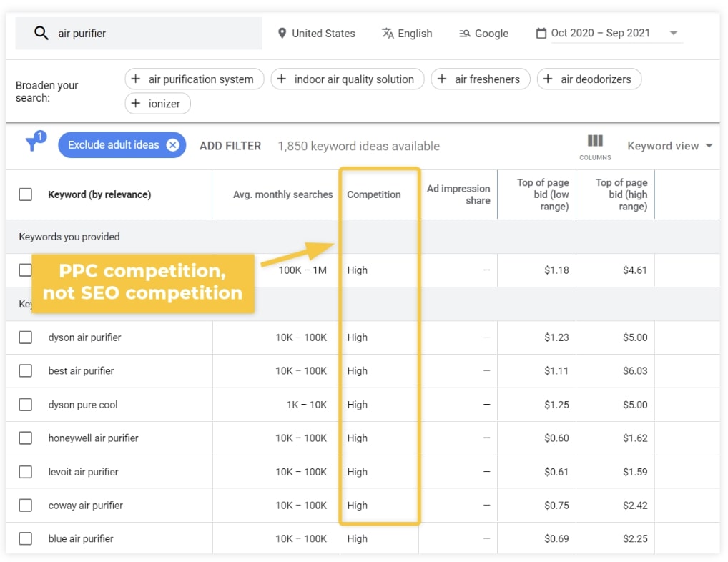Check the best air purifier row checkbox
The image size is (728, 562).
point(26,371)
